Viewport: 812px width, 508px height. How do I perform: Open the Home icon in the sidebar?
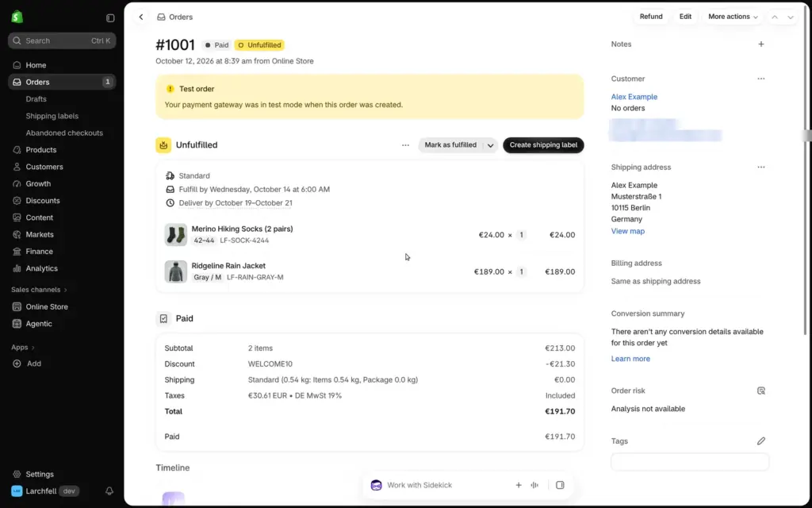17,65
